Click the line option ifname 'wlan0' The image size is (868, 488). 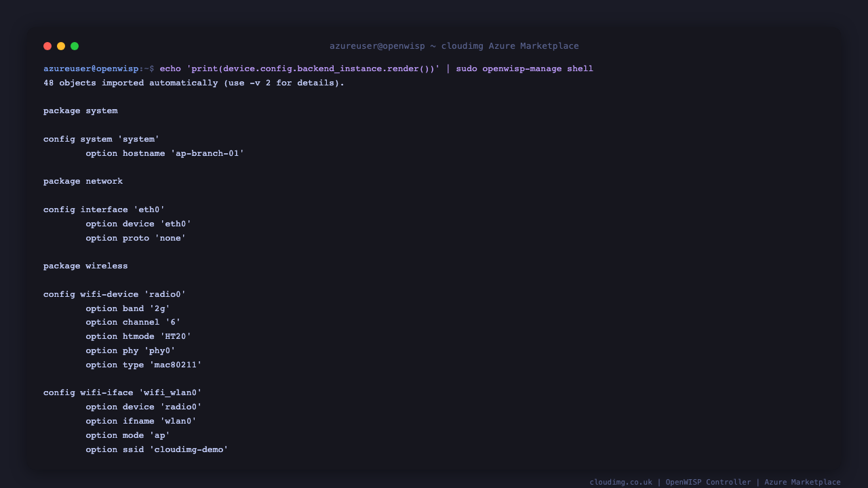pyautogui.click(x=141, y=422)
